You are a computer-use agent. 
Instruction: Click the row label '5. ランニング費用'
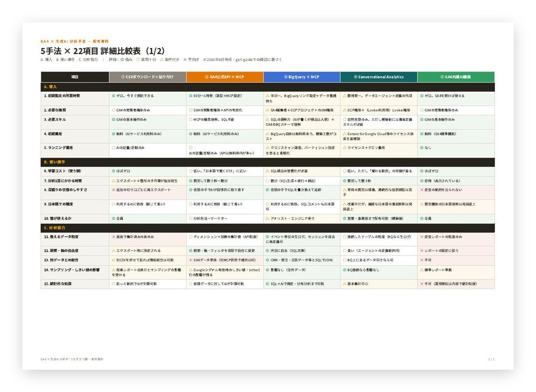[x=59, y=148]
